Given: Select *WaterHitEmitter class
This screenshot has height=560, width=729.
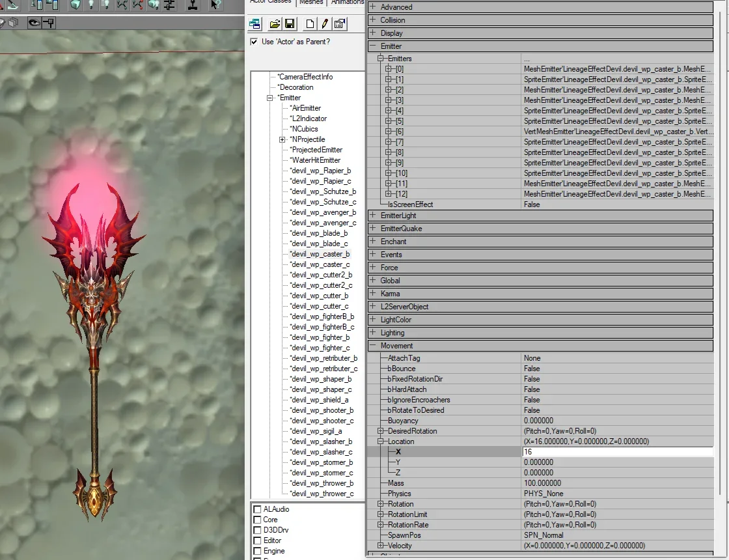Looking at the screenshot, I should pos(315,160).
